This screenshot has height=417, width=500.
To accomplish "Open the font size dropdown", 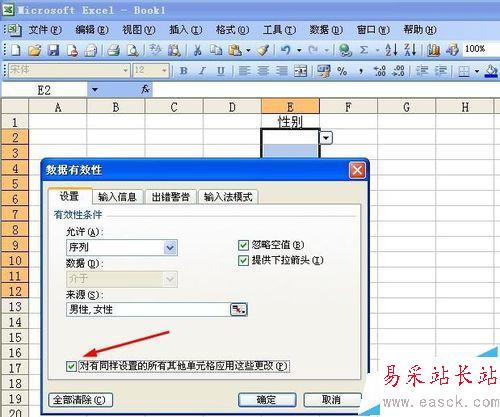I will tap(164, 71).
